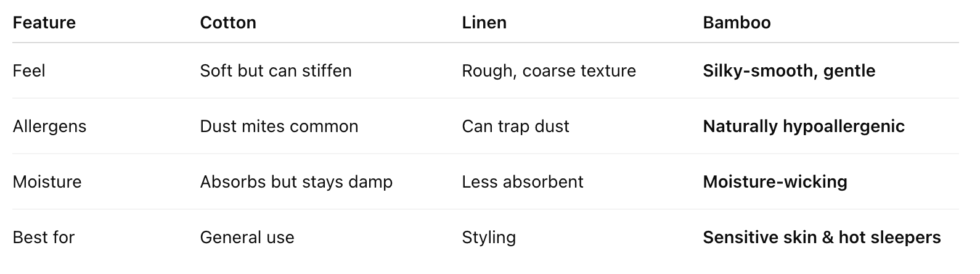The height and width of the screenshot is (274, 980).
Task: Select 'Rough, coarse texture' cell
Action: click(549, 71)
